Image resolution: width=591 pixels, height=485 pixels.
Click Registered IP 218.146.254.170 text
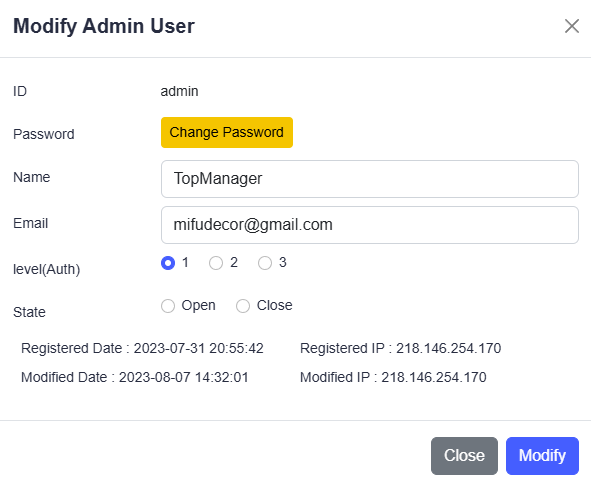400,348
